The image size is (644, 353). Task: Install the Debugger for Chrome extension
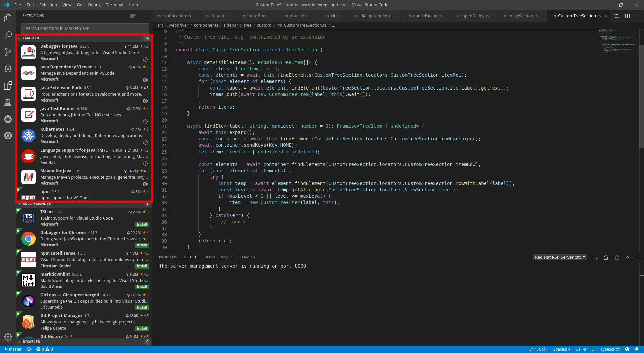point(142,245)
